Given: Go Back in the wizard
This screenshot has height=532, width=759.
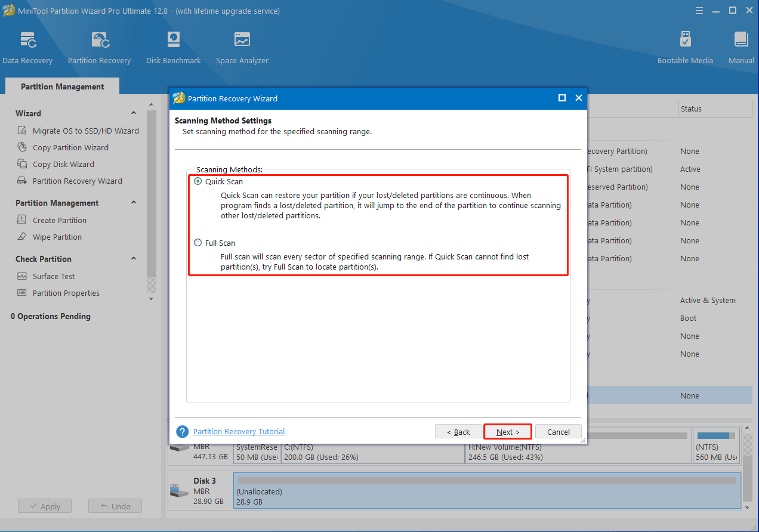Looking at the screenshot, I should [x=458, y=432].
